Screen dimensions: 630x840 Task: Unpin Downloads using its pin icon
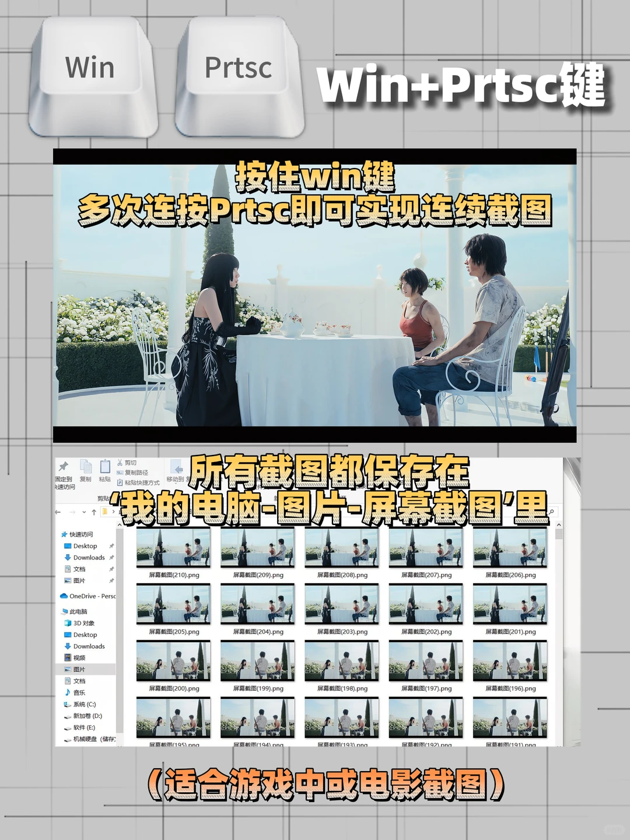(111, 558)
